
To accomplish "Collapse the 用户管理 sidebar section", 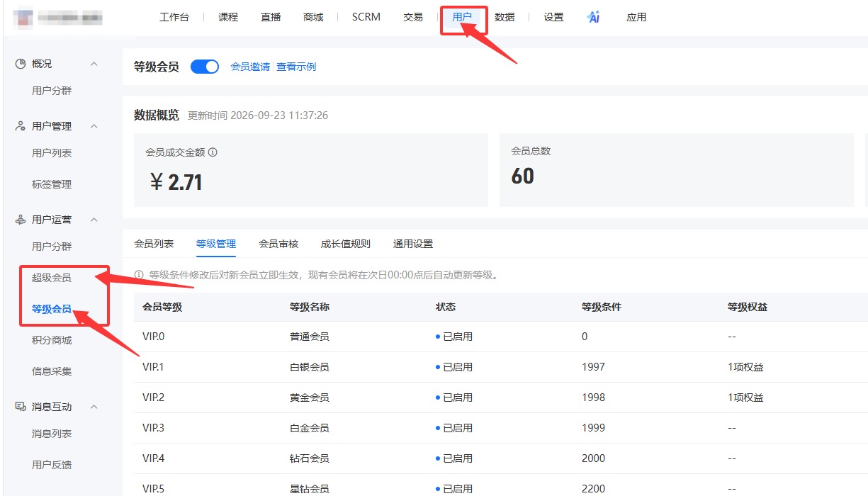I will (x=94, y=126).
